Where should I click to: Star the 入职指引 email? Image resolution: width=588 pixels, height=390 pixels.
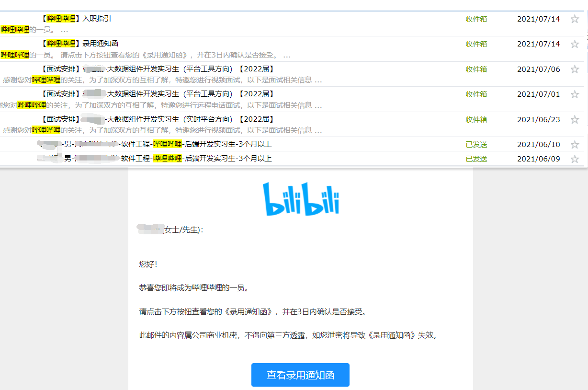[575, 19]
